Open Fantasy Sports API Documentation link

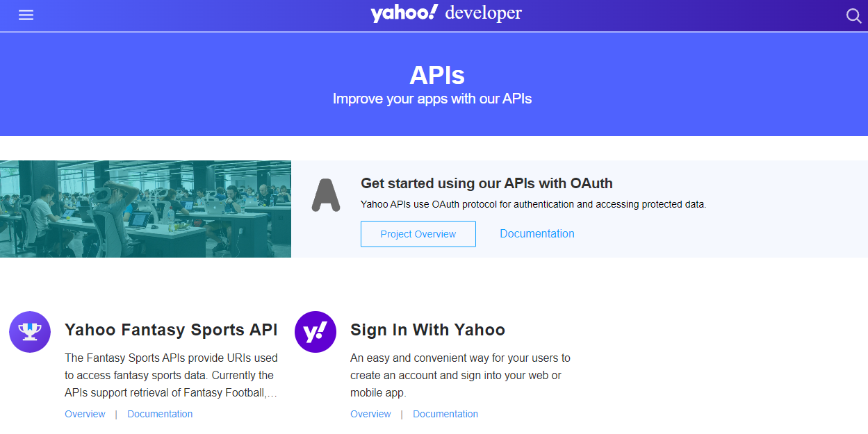click(x=160, y=414)
